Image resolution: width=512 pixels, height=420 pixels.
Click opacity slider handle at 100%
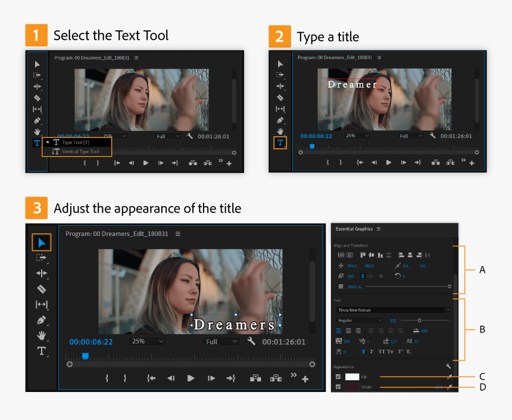[x=449, y=287]
